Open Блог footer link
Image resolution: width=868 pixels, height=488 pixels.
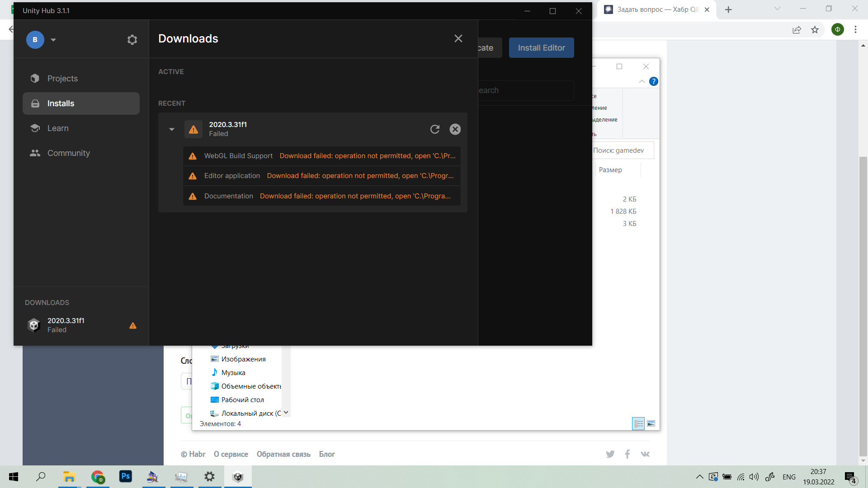click(x=327, y=455)
